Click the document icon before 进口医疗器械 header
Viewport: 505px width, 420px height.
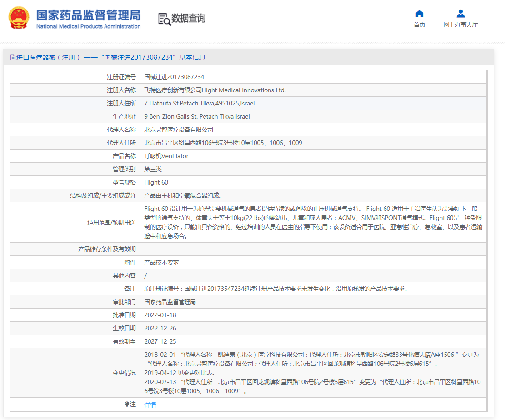[12, 57]
